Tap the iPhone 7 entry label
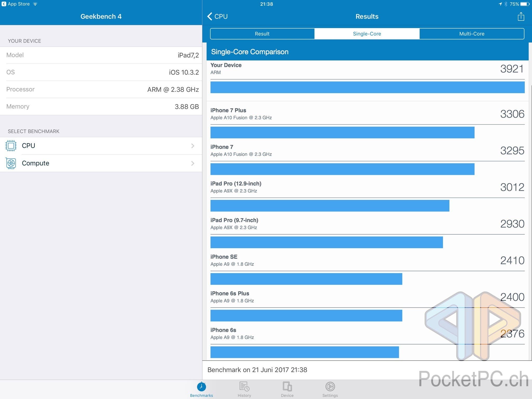This screenshot has width=532, height=399. tap(222, 147)
